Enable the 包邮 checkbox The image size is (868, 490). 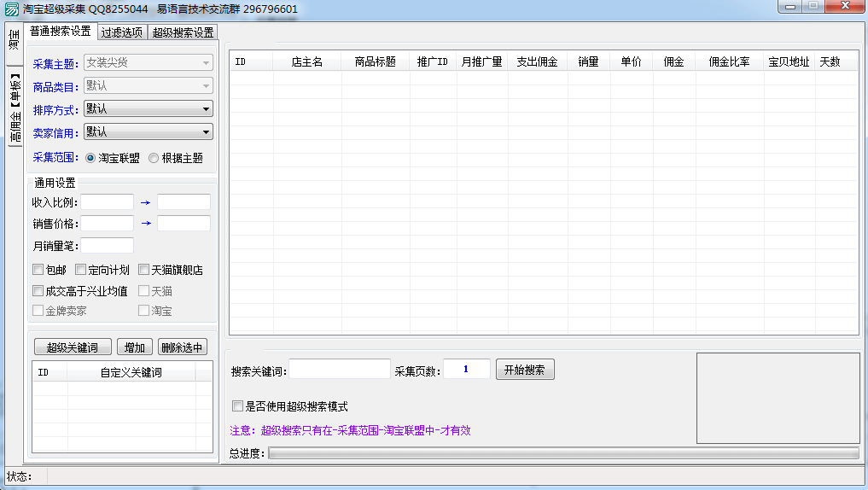click(38, 270)
